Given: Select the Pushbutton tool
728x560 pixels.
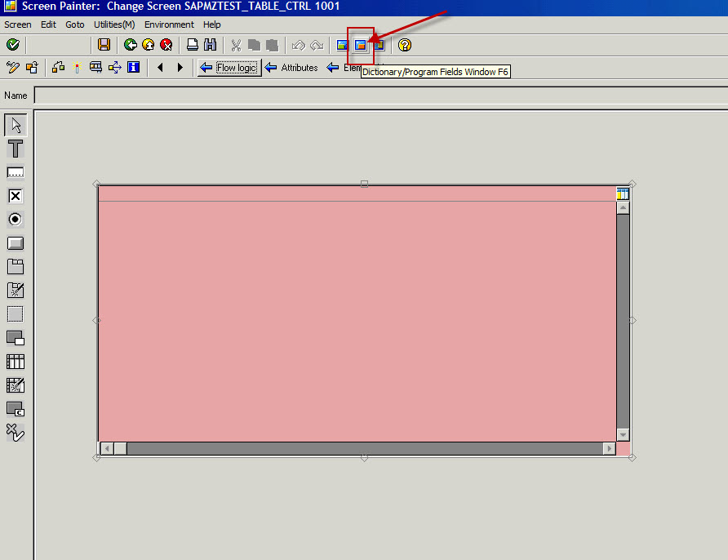Looking at the screenshot, I should pyautogui.click(x=15, y=242).
